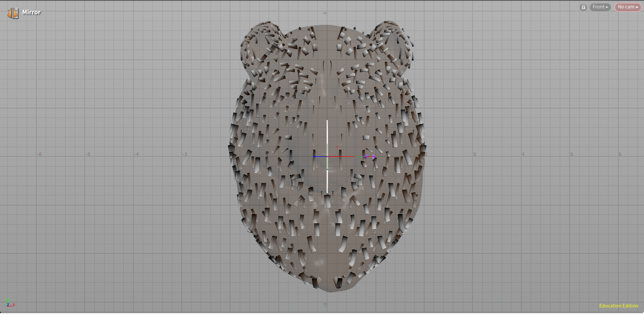
Task: Click the Mirror tool icon
Action: tap(13, 12)
